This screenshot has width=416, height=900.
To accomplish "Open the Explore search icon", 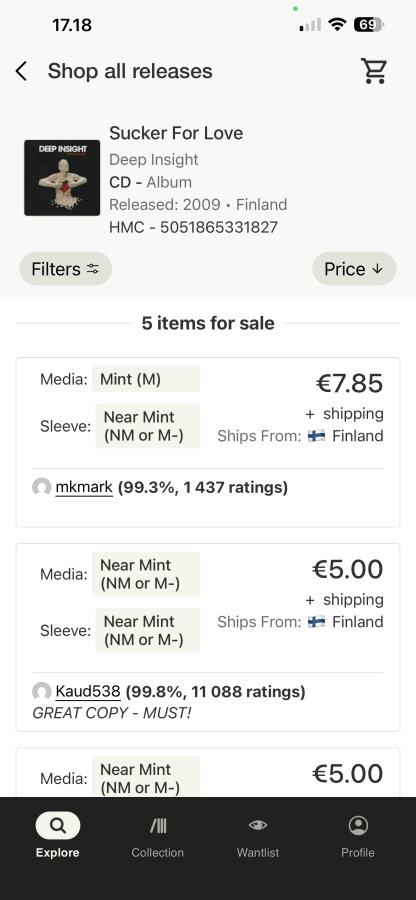I will coord(57,825).
